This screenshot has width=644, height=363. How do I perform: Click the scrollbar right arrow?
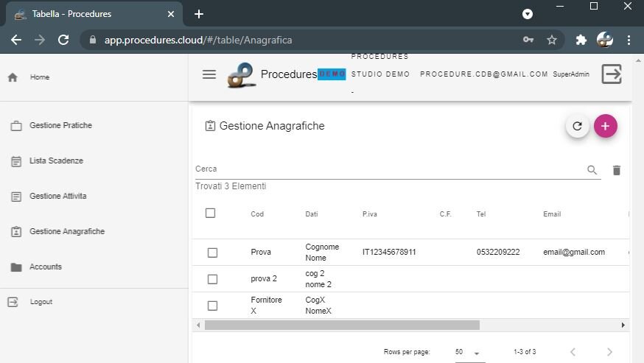pos(623,325)
